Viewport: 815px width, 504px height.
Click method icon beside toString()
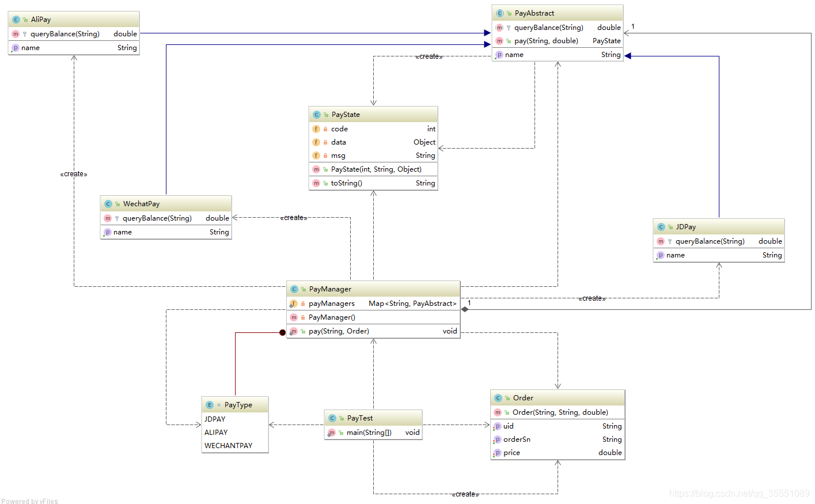click(x=316, y=183)
